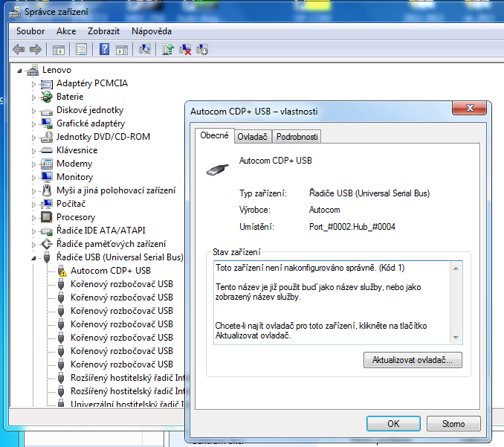
Task: Select the Obecné tab
Action: pos(214,135)
